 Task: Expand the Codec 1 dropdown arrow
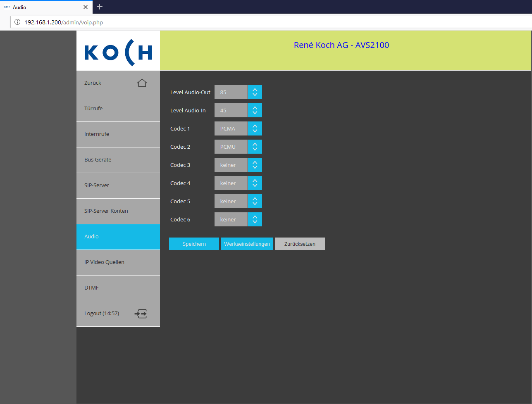pyautogui.click(x=255, y=128)
